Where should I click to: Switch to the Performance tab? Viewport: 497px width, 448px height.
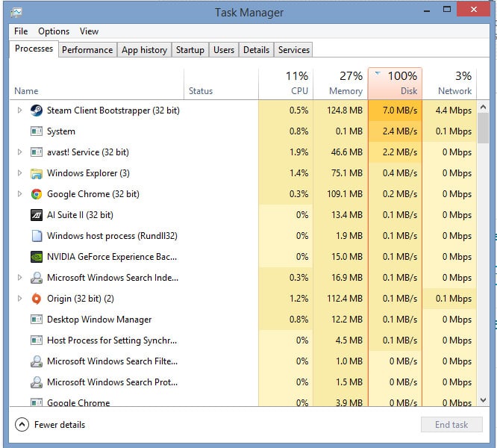(x=87, y=50)
